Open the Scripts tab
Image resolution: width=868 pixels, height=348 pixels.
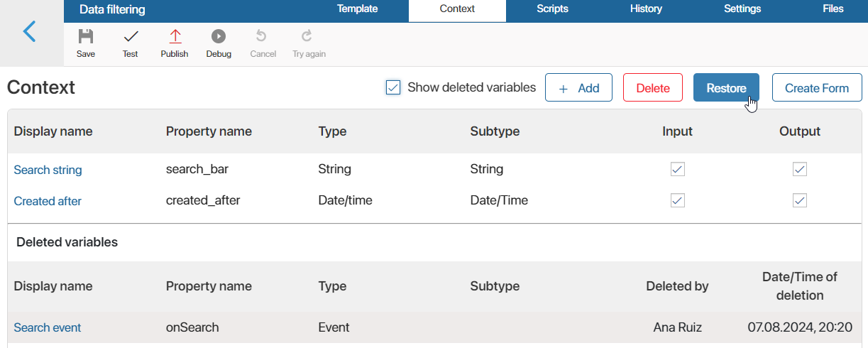pos(552,9)
